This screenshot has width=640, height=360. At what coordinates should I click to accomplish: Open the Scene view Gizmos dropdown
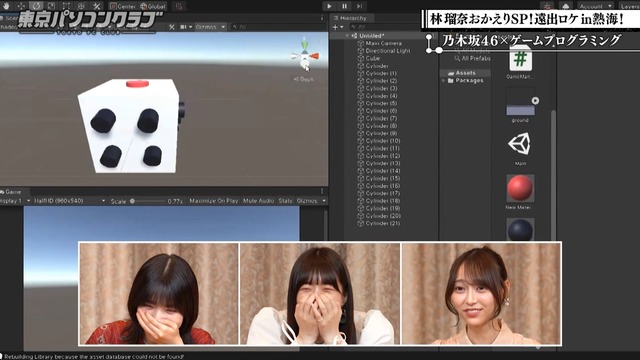[210, 27]
